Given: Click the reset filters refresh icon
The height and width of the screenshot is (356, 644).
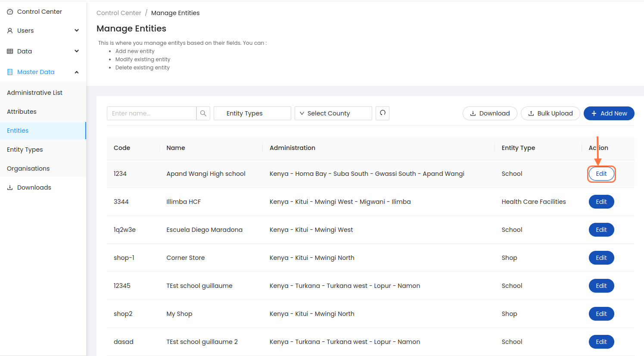Looking at the screenshot, I should click(383, 113).
